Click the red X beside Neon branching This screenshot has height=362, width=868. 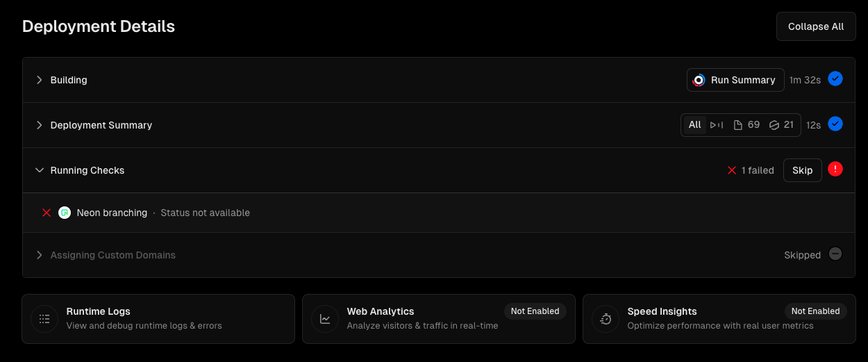click(x=47, y=213)
